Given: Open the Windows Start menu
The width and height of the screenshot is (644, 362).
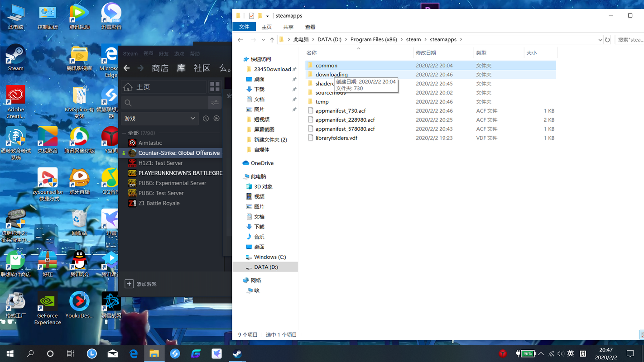Looking at the screenshot, I should pyautogui.click(x=10, y=353).
